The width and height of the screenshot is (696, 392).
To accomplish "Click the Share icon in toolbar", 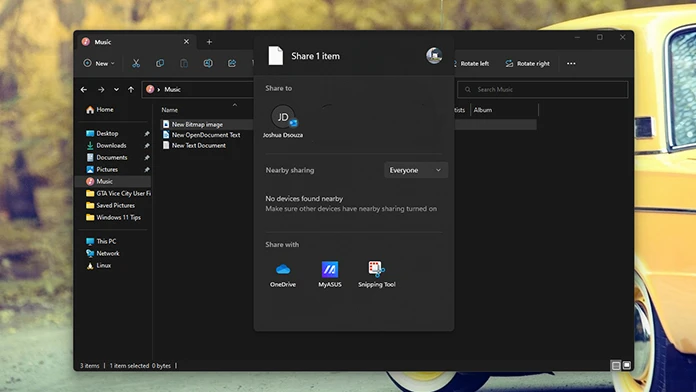I will pyautogui.click(x=232, y=63).
